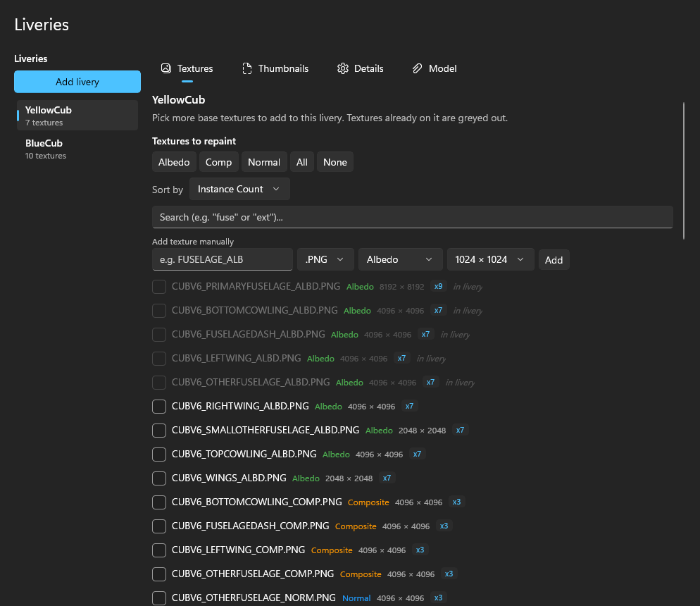Click the Thumbnails tab file icon
The height and width of the screenshot is (606, 700).
point(247,68)
